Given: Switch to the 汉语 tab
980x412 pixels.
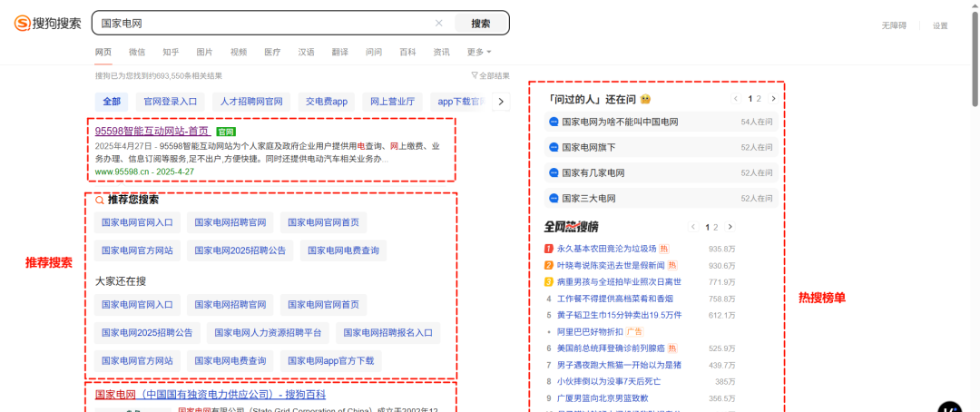Looking at the screenshot, I should (x=307, y=52).
